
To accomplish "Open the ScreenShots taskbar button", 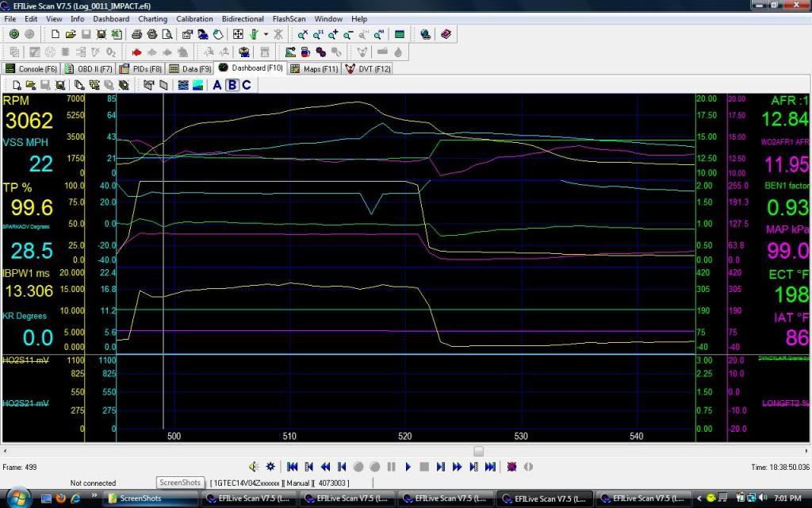I will point(151,498).
